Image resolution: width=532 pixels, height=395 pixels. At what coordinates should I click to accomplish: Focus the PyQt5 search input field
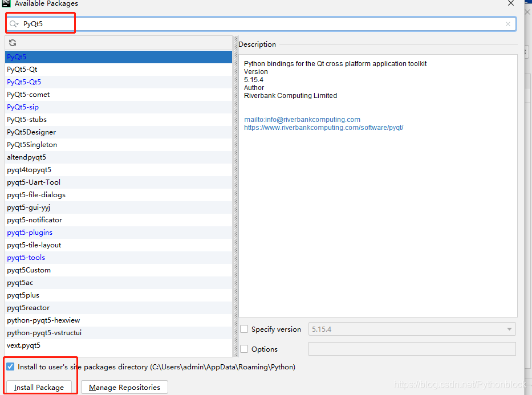(x=261, y=24)
